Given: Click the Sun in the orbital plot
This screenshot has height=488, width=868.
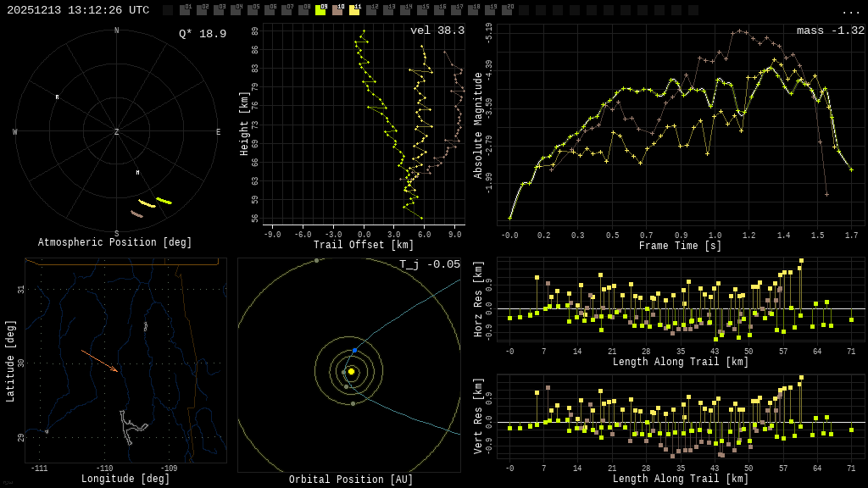Looking at the screenshot, I should pos(351,371).
